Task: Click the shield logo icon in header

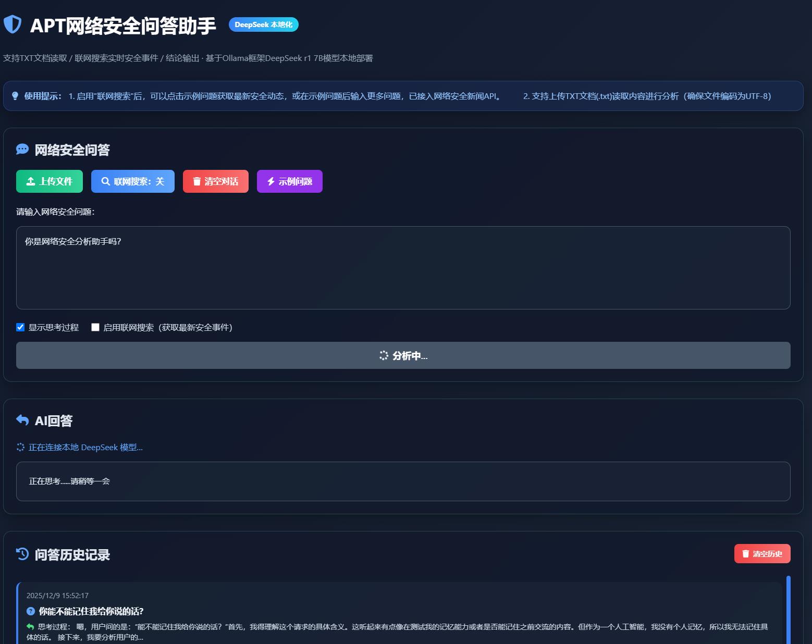Action: click(13, 24)
